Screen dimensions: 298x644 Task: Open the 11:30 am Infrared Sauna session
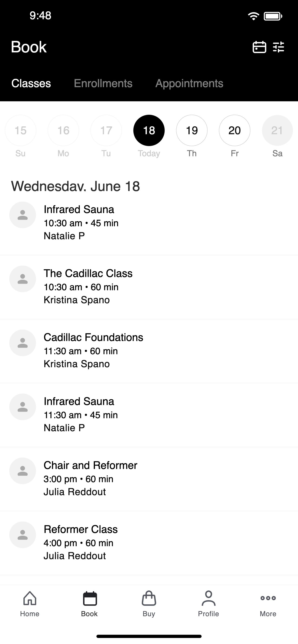coord(149,415)
